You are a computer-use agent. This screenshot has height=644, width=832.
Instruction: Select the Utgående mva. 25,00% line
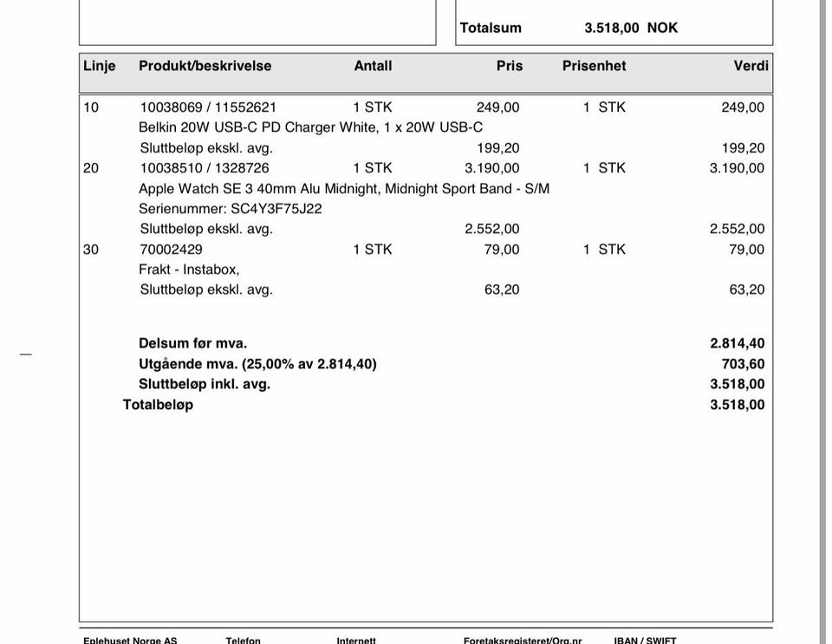tap(257, 364)
